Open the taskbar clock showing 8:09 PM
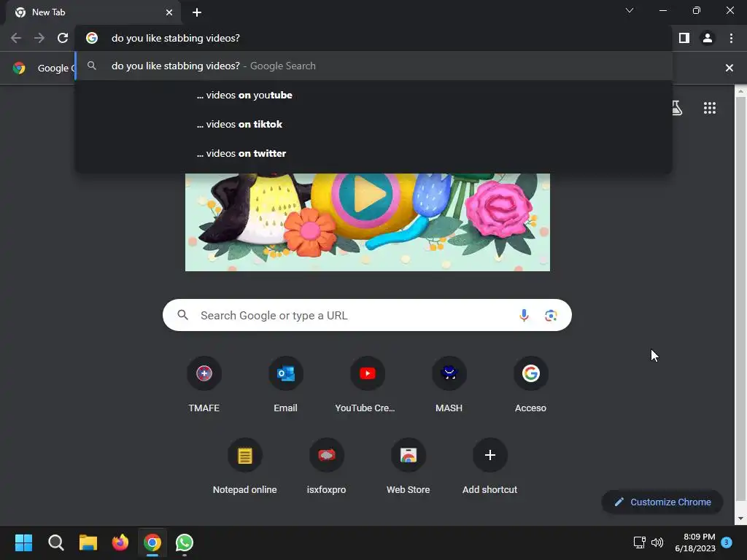This screenshot has height=560, width=747. click(x=695, y=542)
